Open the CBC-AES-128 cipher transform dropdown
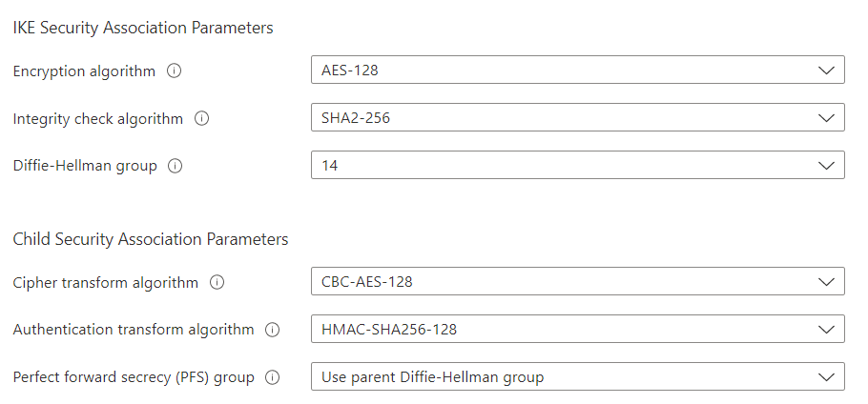The height and width of the screenshot is (404, 868). [x=577, y=282]
